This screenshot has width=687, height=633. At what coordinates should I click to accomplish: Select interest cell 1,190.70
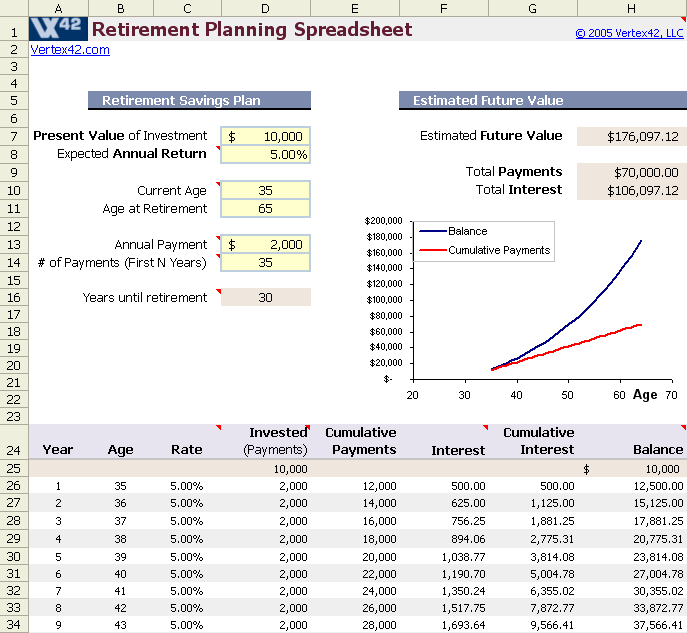[x=444, y=574]
